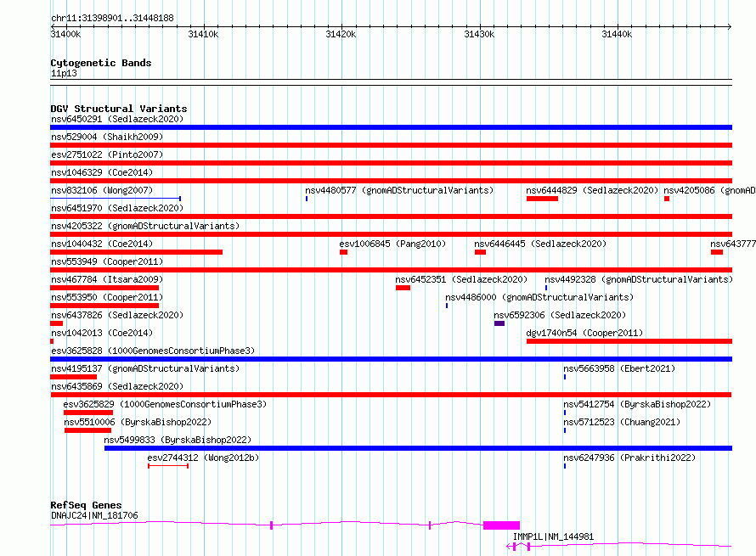Select nsv4480577 gnomAD structural variant label
This screenshot has width=756, height=556.
point(399,190)
